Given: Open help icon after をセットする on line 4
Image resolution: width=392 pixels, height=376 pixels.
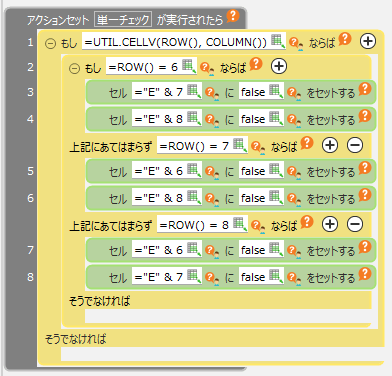Looking at the screenshot, I should coord(365,115).
